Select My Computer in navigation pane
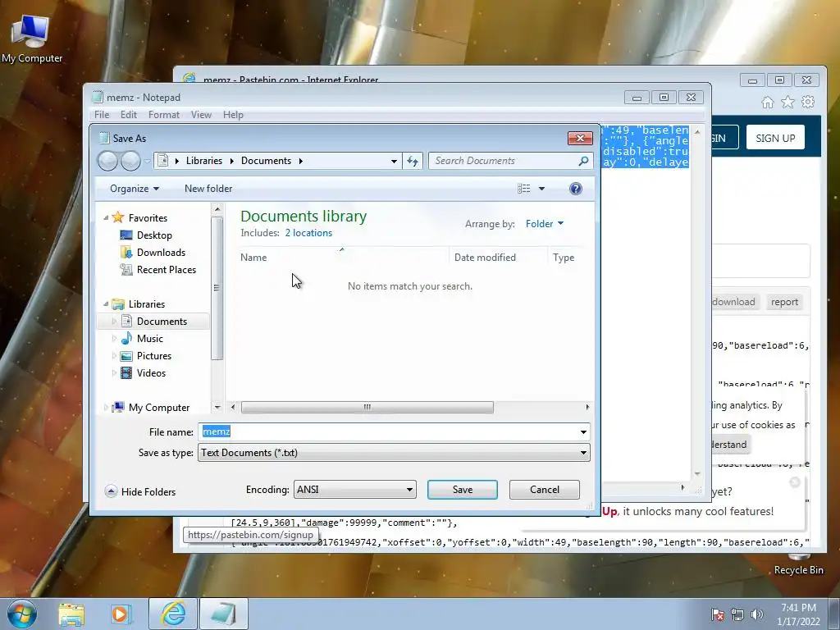The image size is (840, 630). point(158,407)
